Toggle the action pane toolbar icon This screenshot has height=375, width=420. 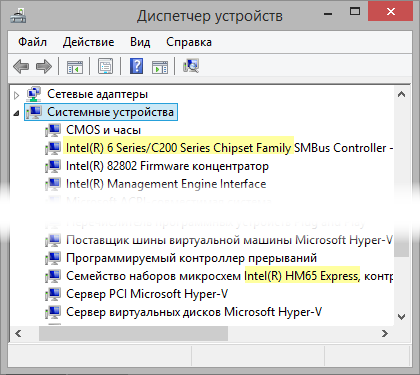pyautogui.click(x=160, y=66)
